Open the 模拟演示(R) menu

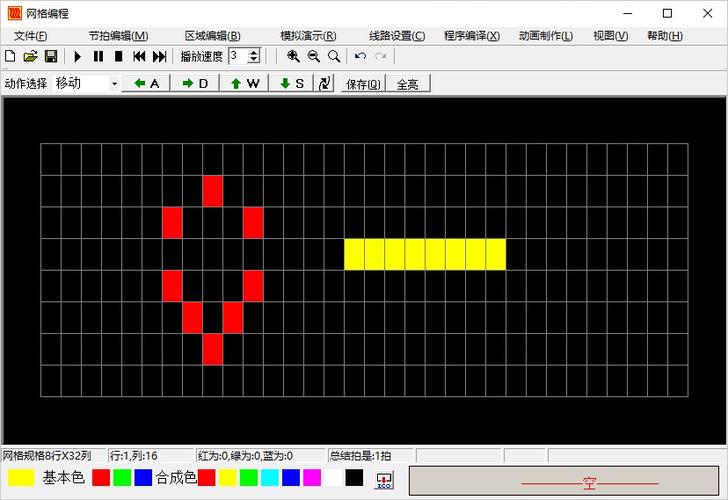(x=308, y=36)
